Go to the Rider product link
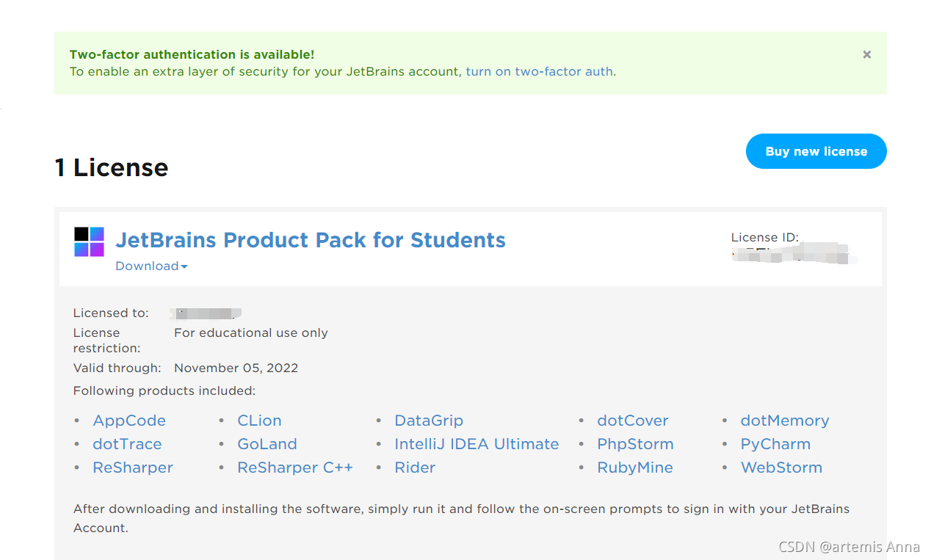This screenshot has width=931, height=560. click(x=415, y=468)
